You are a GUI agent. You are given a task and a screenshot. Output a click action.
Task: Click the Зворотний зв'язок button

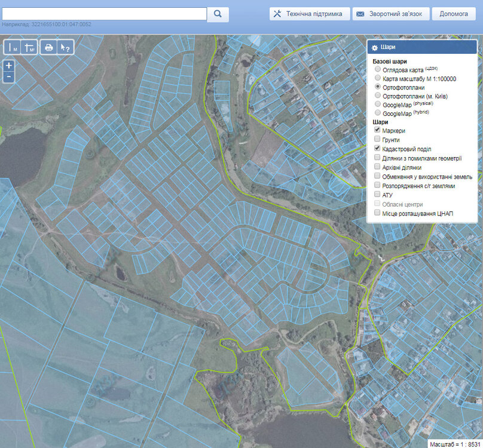click(392, 14)
